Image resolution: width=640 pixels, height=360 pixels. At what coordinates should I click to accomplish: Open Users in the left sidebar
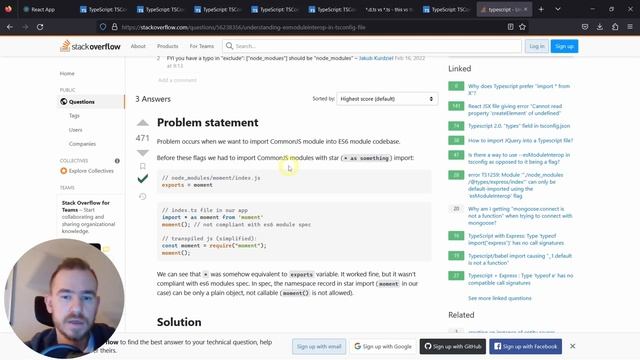(x=75, y=130)
